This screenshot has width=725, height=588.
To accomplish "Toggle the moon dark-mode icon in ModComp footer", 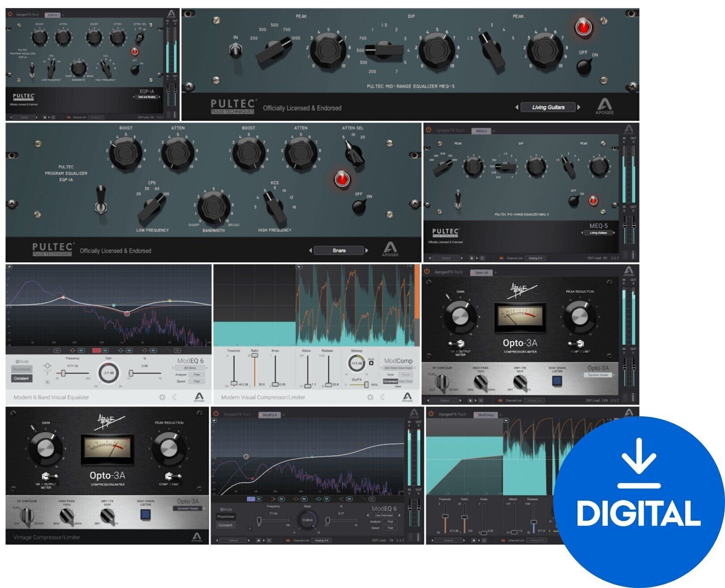I will pyautogui.click(x=382, y=396).
